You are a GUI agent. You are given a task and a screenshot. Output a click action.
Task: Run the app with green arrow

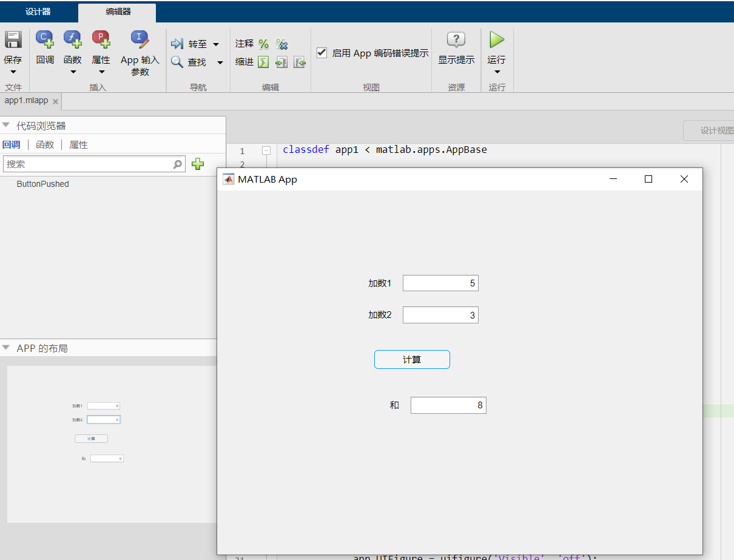[x=497, y=40]
